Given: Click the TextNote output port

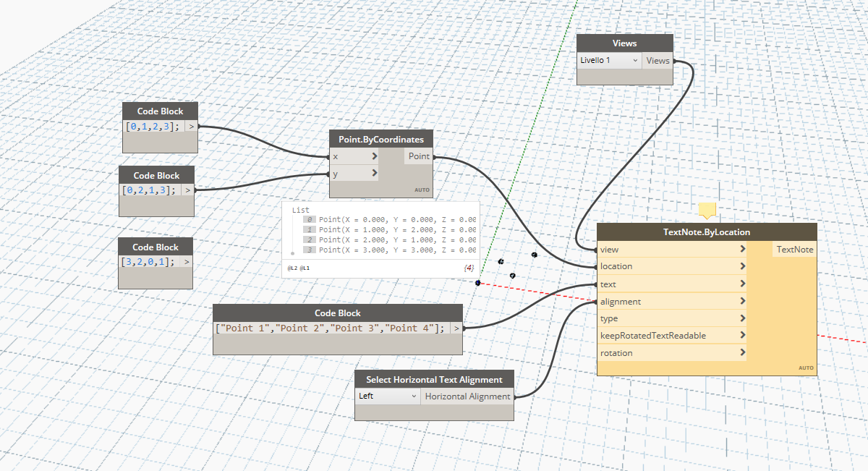Looking at the screenshot, I should pyautogui.click(x=795, y=249).
